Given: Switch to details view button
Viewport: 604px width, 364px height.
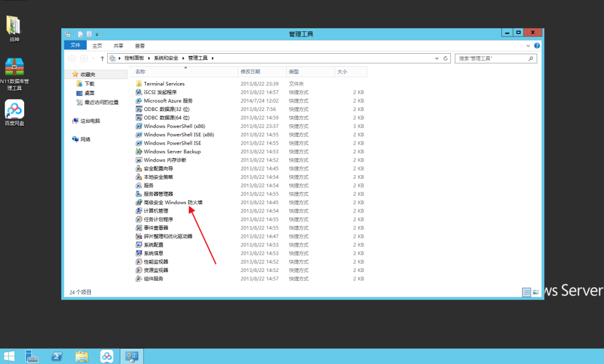Looking at the screenshot, I should click(526, 293).
